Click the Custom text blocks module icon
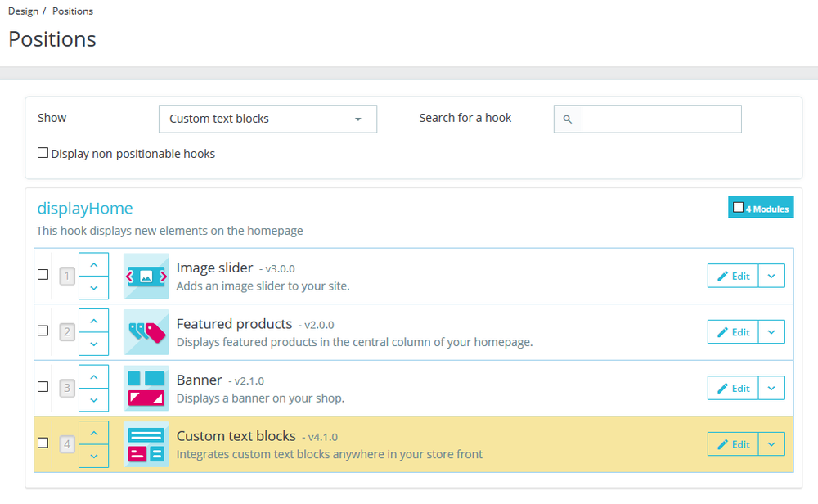818x504 pixels. (x=146, y=444)
